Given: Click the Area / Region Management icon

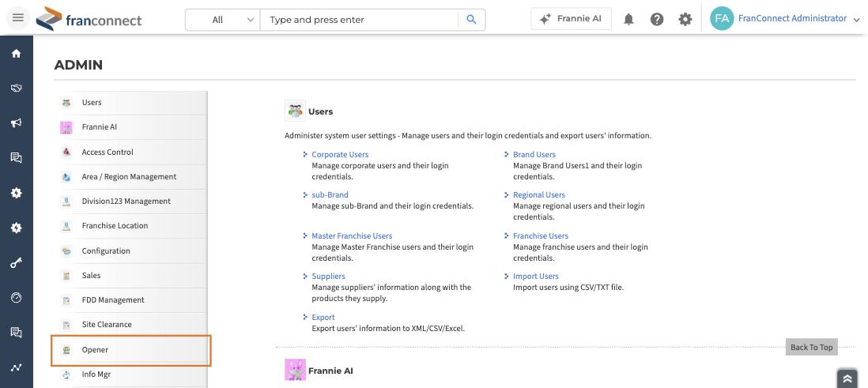Looking at the screenshot, I should tap(66, 177).
